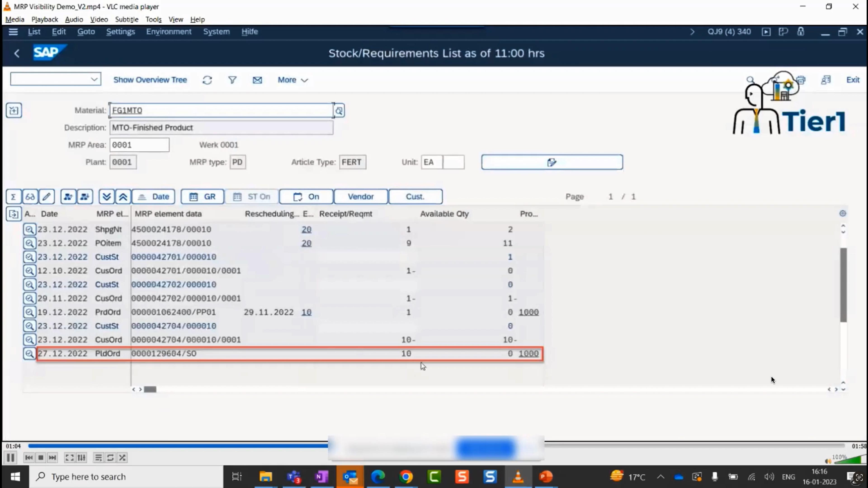868x488 pixels.
Task: Open the empty command field dropdown
Action: pos(94,79)
